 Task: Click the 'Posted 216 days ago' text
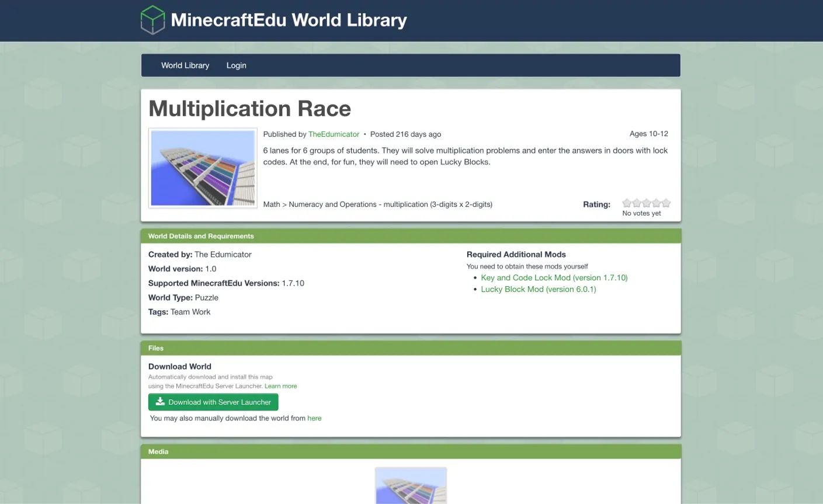coord(406,134)
